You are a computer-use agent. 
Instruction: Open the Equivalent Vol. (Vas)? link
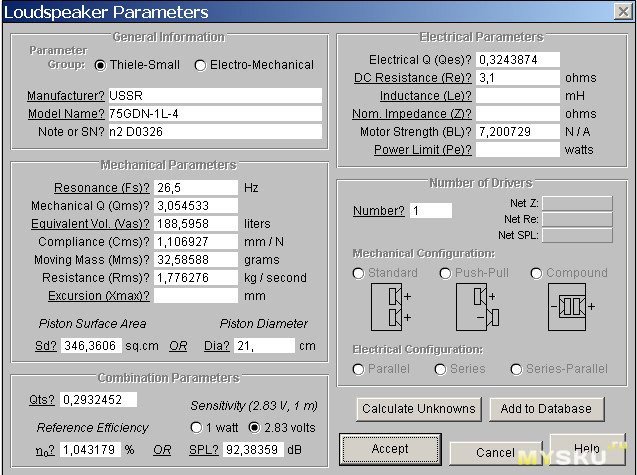90,224
